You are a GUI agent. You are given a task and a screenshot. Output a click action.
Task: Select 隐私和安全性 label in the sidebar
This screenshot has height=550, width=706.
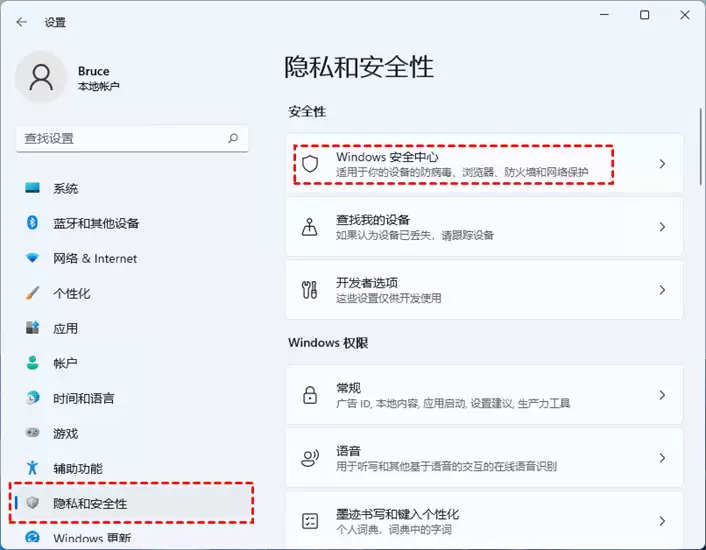[90, 503]
